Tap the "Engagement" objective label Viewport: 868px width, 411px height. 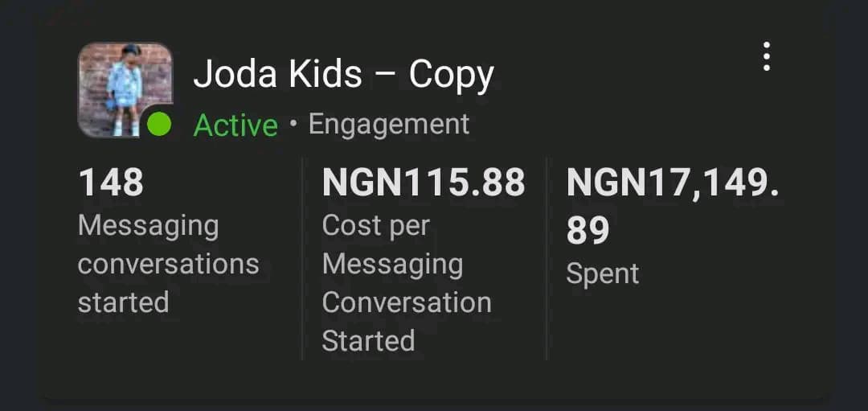[389, 124]
